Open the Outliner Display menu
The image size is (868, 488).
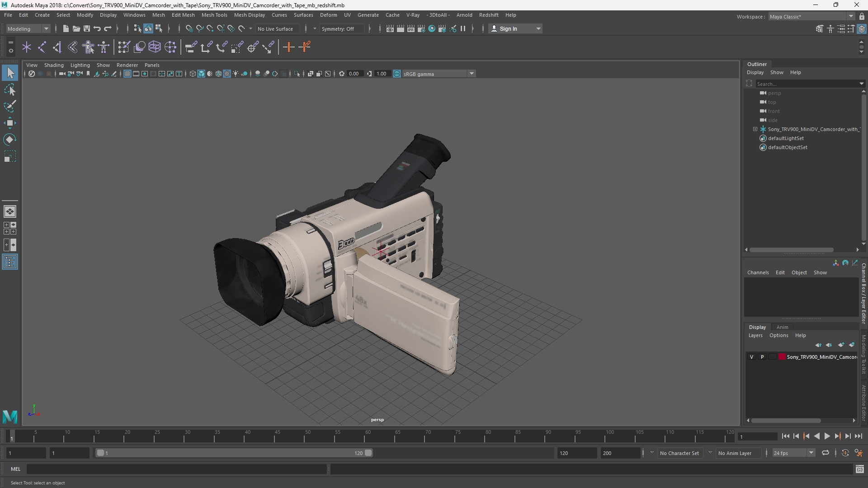point(755,72)
